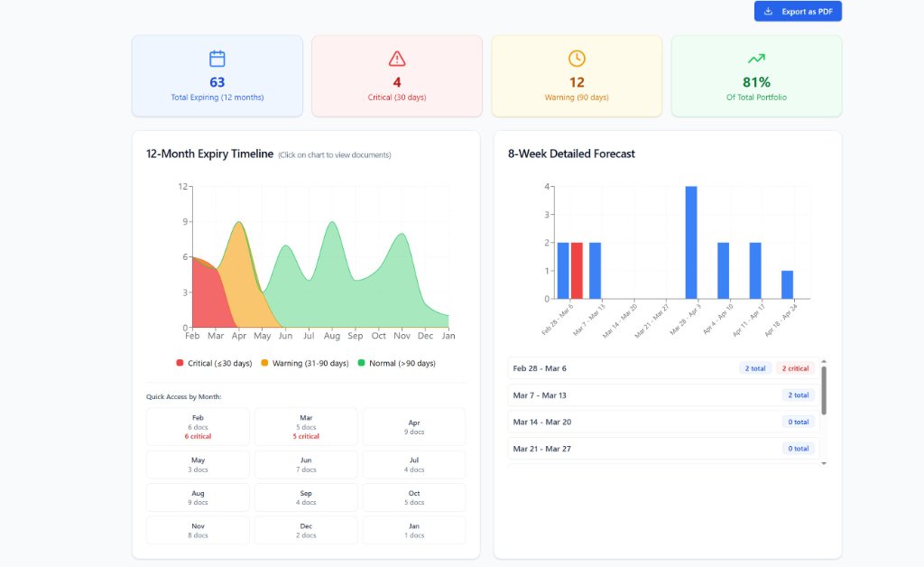Select the Nov 8 docs quick access tile
This screenshot has height=567, width=924.
(198, 531)
